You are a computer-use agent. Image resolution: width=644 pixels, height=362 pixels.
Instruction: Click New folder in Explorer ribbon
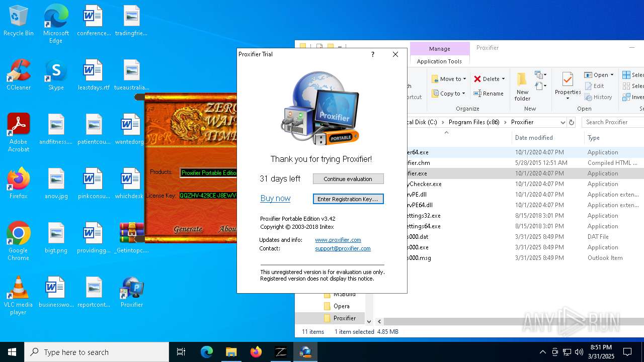tap(522, 86)
